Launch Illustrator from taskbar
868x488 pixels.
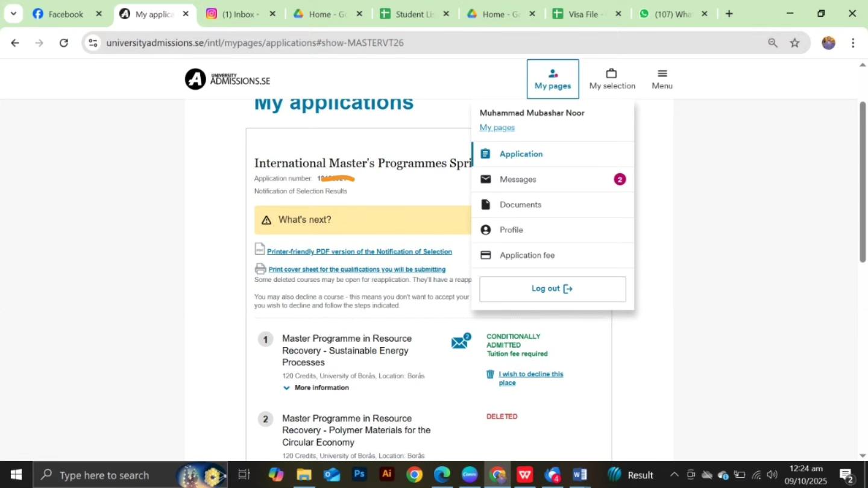click(x=387, y=475)
